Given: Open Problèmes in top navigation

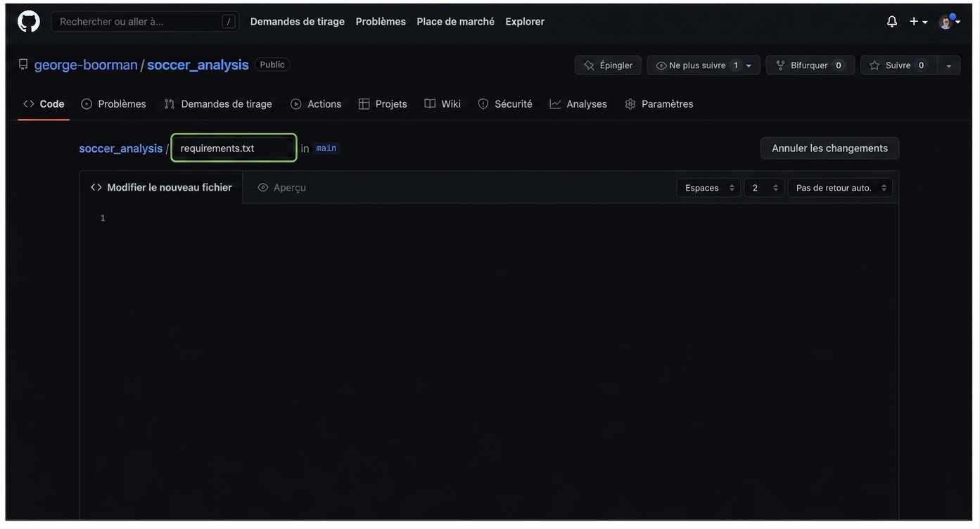Looking at the screenshot, I should coord(381,22).
